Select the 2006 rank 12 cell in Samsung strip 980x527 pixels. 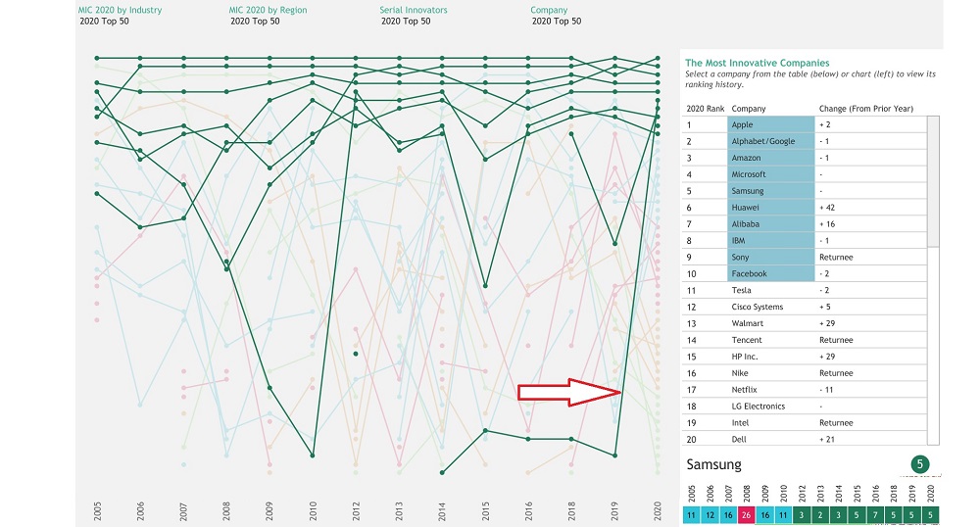710,515
